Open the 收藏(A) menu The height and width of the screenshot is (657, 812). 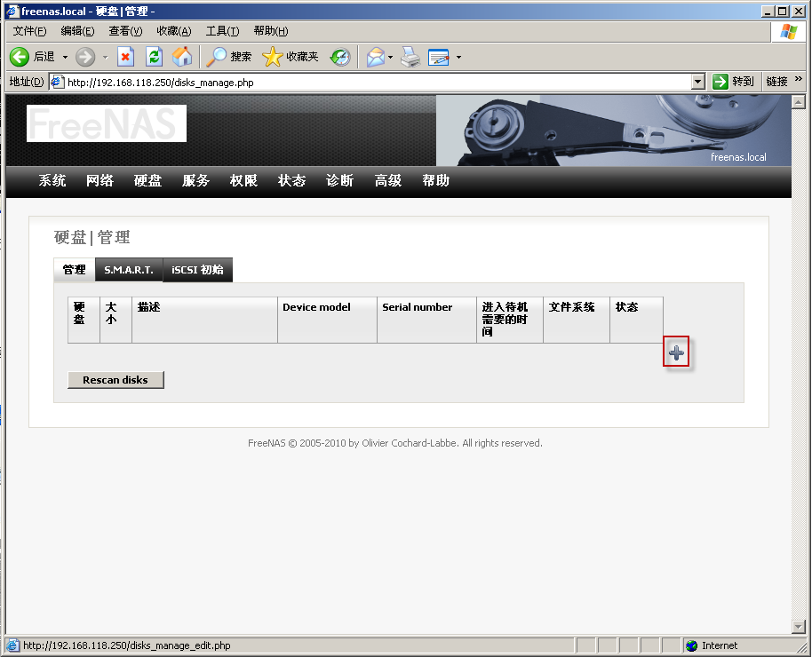click(x=174, y=31)
